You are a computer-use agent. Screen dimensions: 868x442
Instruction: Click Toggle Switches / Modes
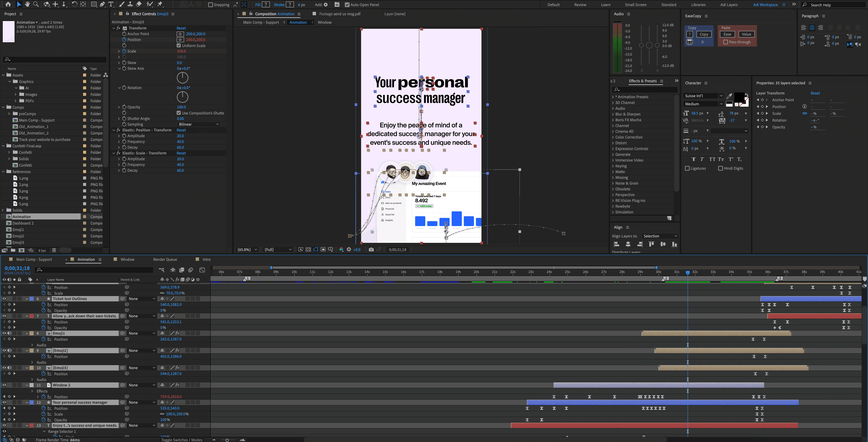pos(182,440)
